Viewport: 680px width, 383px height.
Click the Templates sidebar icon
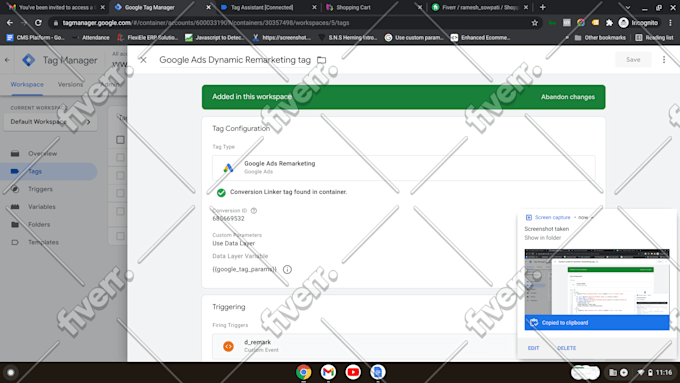click(15, 242)
